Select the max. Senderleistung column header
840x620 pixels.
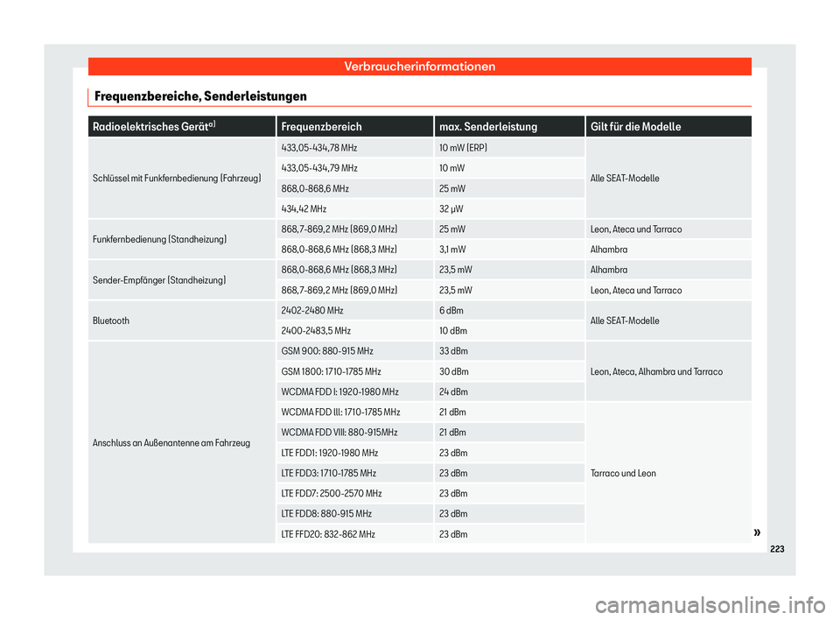tap(509, 127)
